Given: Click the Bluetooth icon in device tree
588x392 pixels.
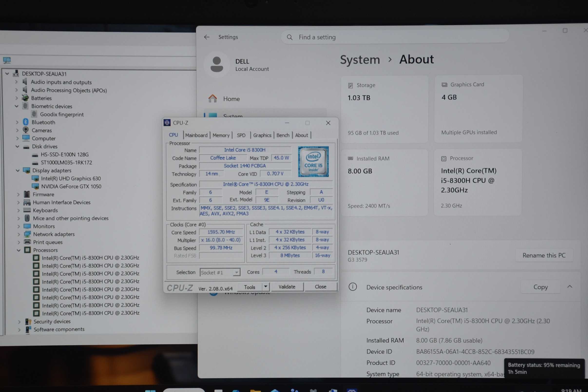Looking at the screenshot, I should click(26, 122).
